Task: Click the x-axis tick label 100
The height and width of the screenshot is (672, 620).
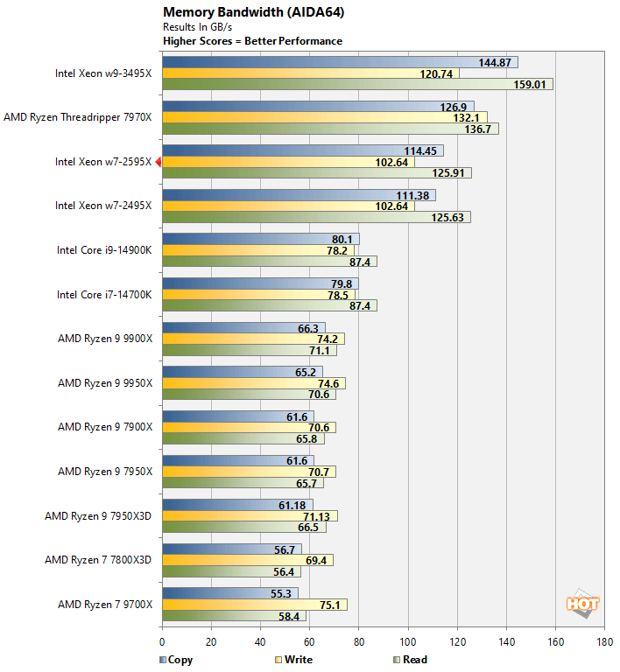Action: tap(408, 642)
